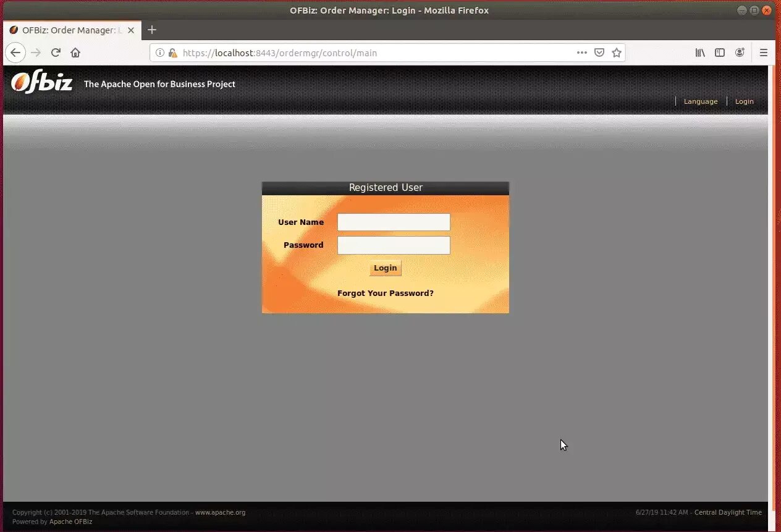
Task: Open the Firefox home page
Action: (x=75, y=53)
